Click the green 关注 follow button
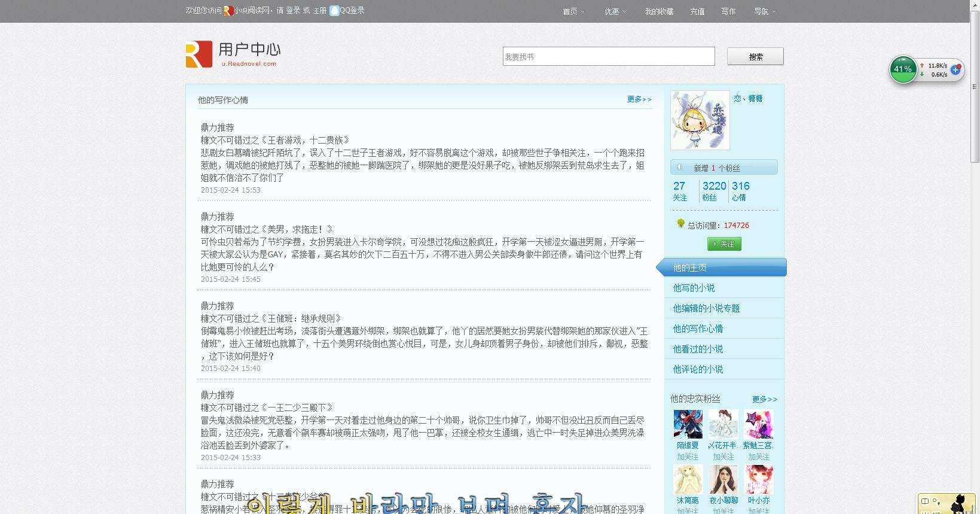The width and height of the screenshot is (980, 514). click(x=724, y=244)
